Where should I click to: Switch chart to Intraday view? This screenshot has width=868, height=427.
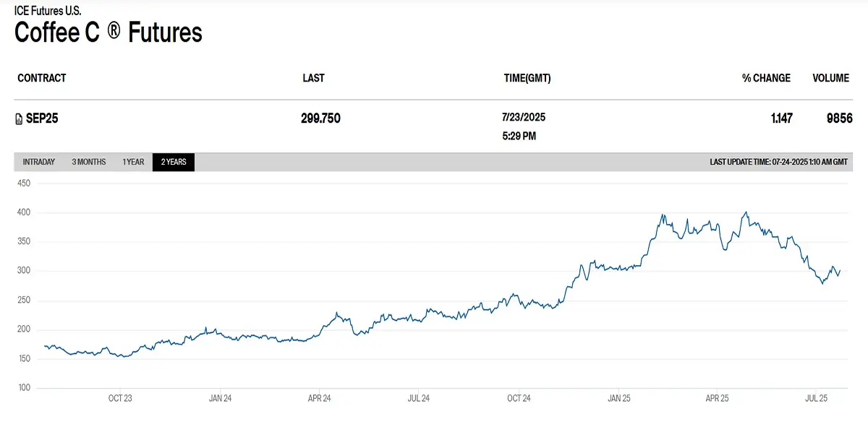coord(39,162)
